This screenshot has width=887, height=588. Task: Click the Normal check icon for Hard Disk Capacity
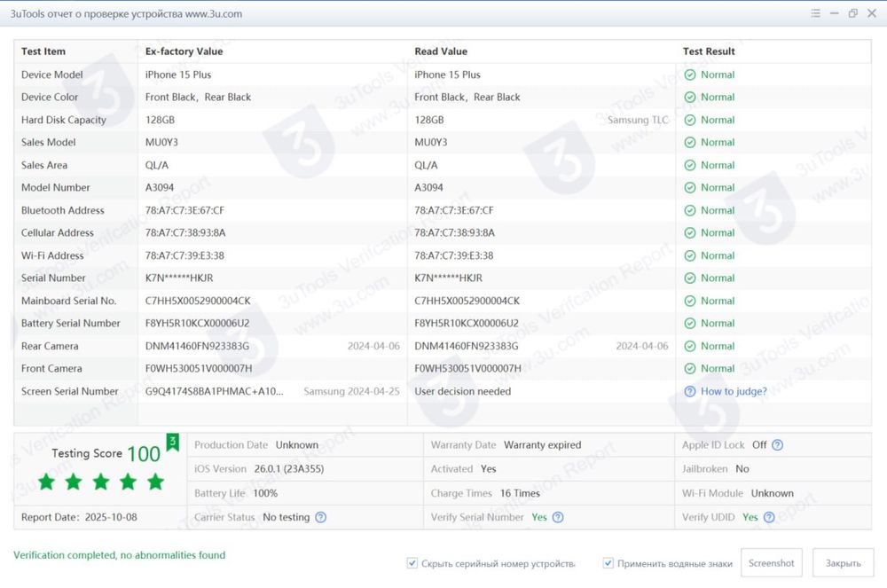pos(689,120)
